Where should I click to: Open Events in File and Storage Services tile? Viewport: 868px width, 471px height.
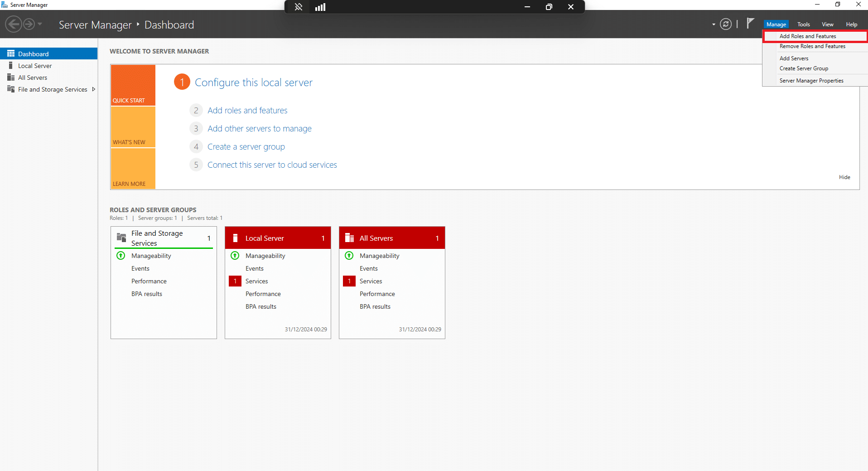tap(140, 269)
